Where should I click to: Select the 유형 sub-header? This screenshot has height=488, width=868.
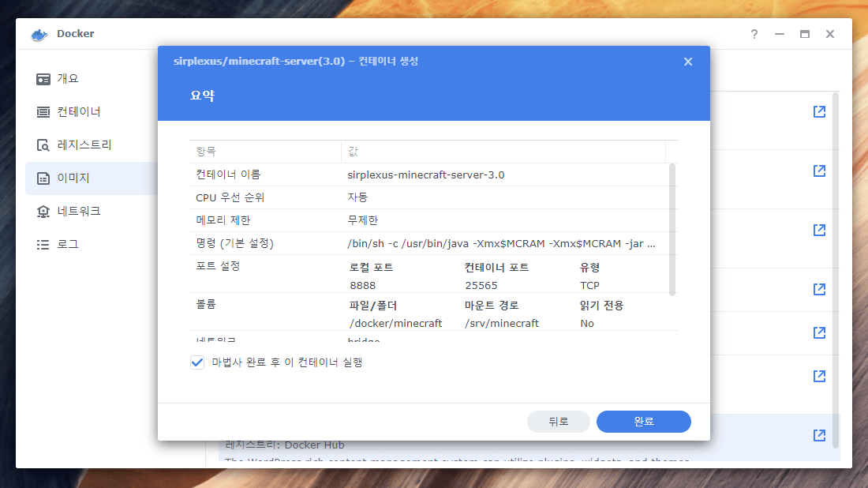(589, 268)
